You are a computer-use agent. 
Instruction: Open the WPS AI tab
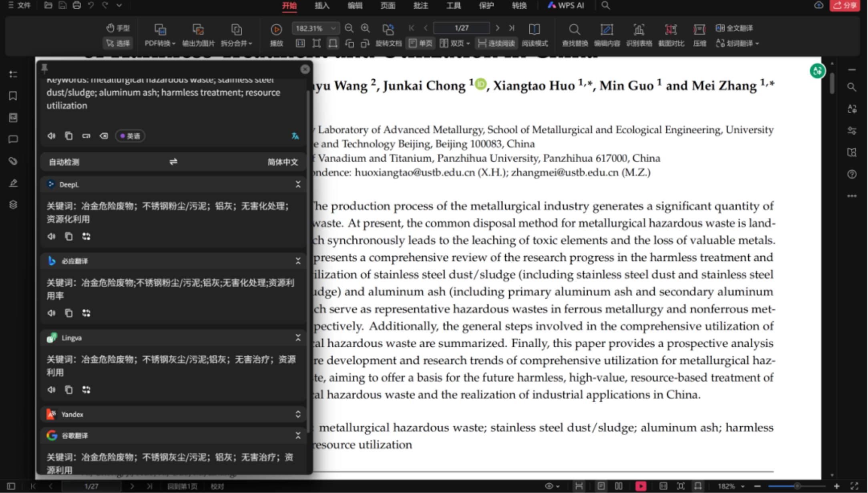[x=566, y=6]
